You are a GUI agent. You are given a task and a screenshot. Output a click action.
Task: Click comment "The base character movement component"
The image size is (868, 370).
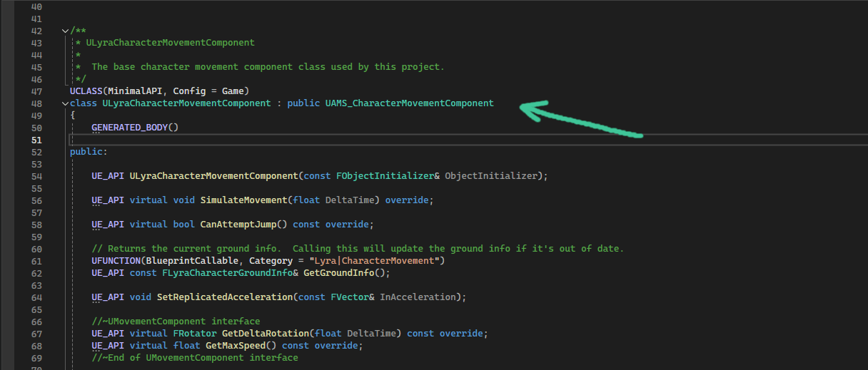tap(192, 67)
